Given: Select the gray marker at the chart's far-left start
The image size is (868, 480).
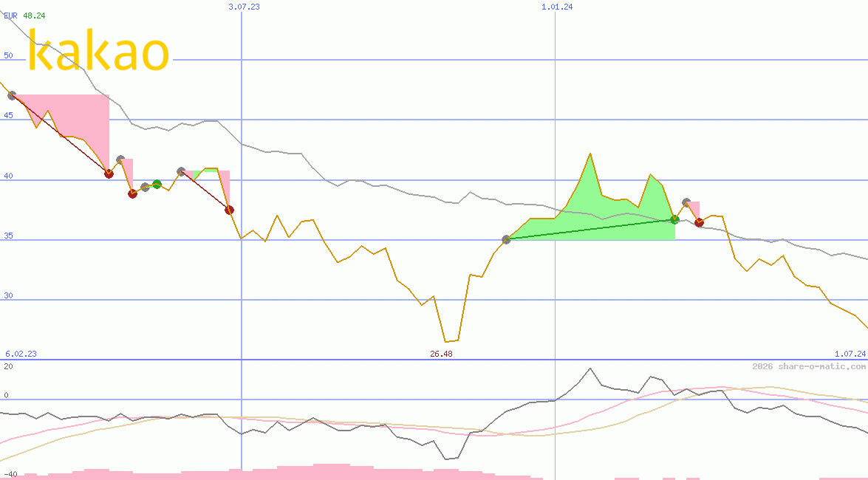Looking at the screenshot, I should 11,95.
